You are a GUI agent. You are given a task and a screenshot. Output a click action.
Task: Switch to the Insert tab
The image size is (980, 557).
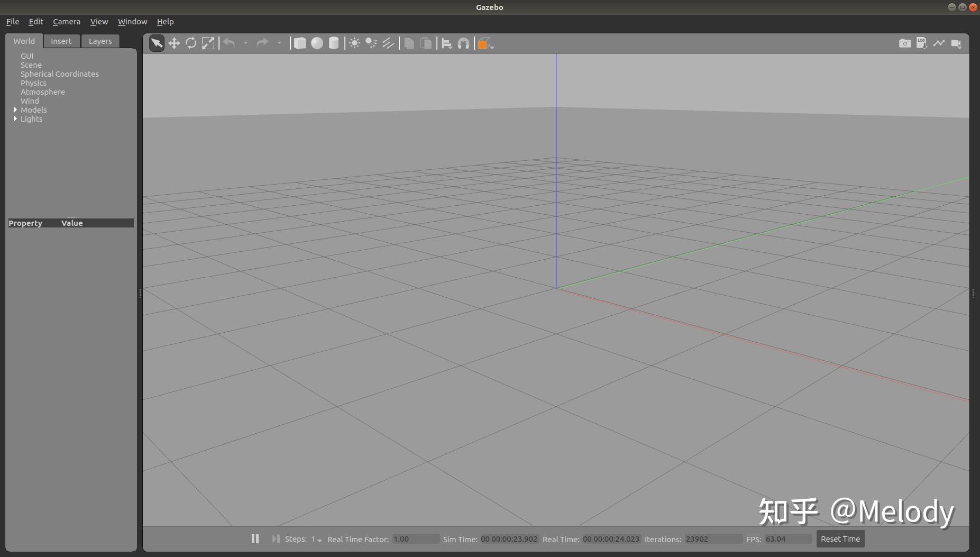tap(61, 41)
